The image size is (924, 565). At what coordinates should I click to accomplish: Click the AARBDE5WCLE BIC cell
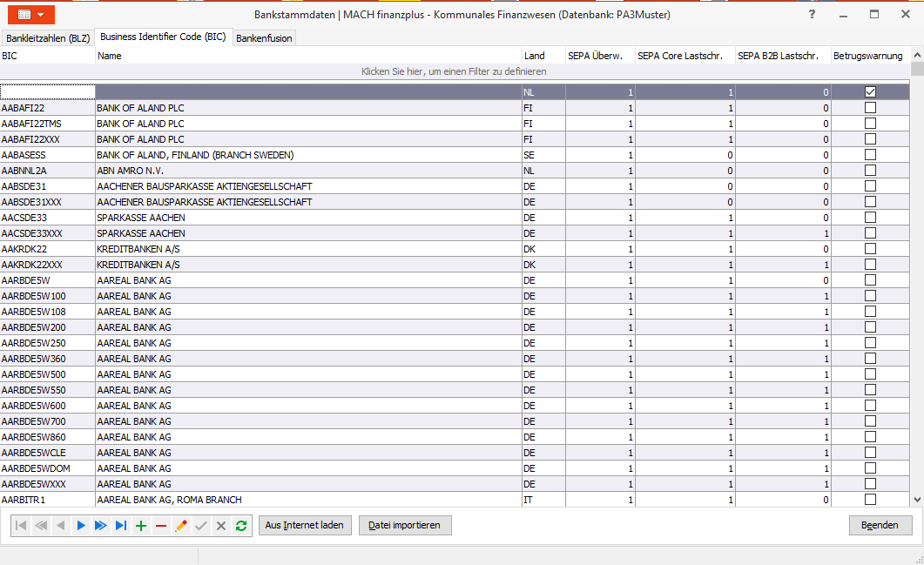point(48,453)
